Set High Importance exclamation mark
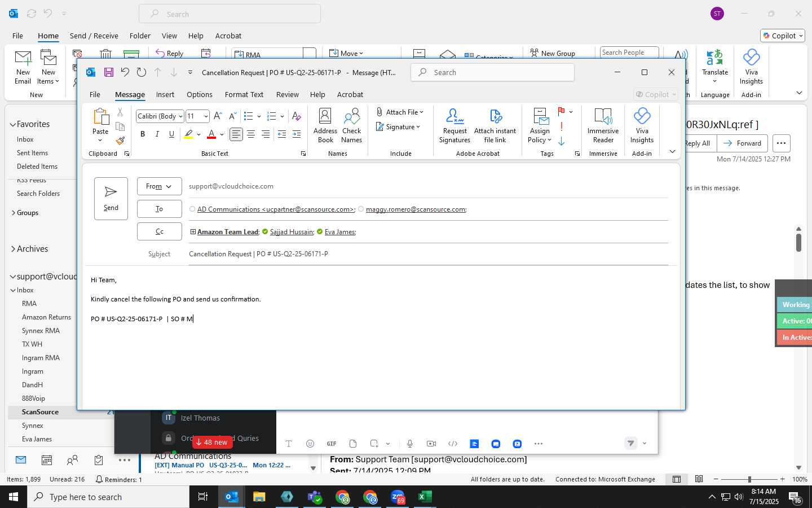The width and height of the screenshot is (812, 508). (x=562, y=127)
